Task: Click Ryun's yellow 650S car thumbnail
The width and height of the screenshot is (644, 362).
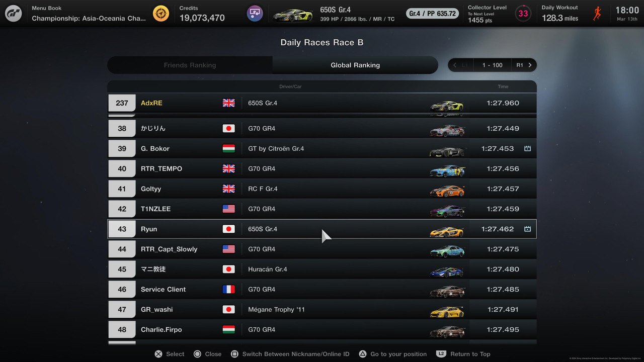Action: [447, 231]
